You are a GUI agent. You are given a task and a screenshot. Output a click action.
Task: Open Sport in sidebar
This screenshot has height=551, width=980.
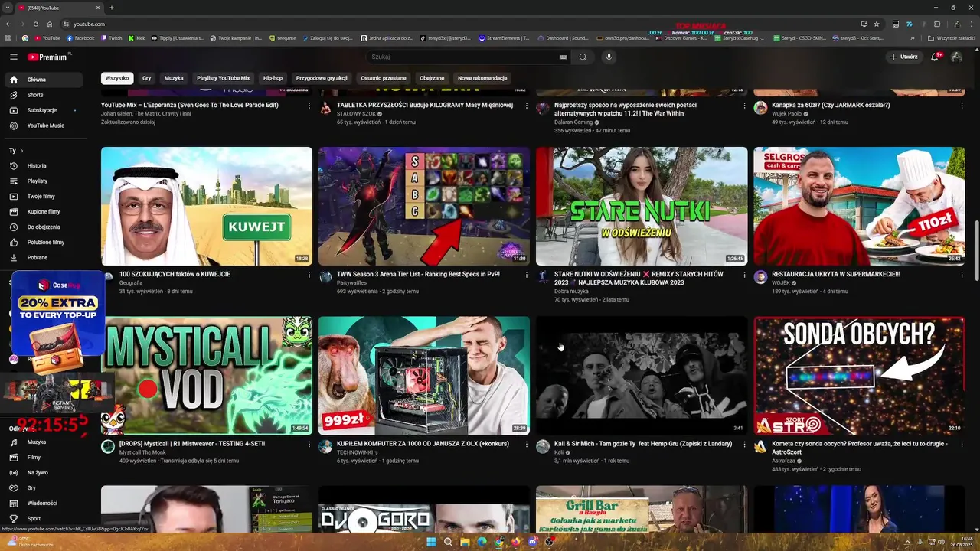coord(43,518)
